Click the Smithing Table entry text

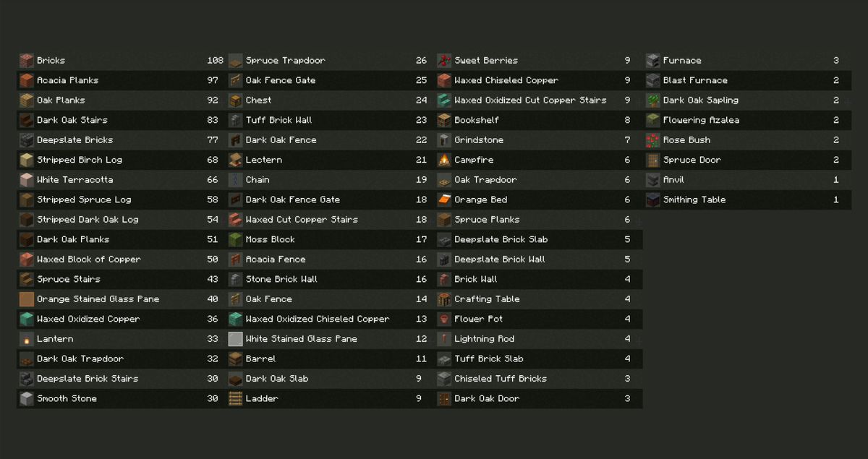(x=694, y=200)
